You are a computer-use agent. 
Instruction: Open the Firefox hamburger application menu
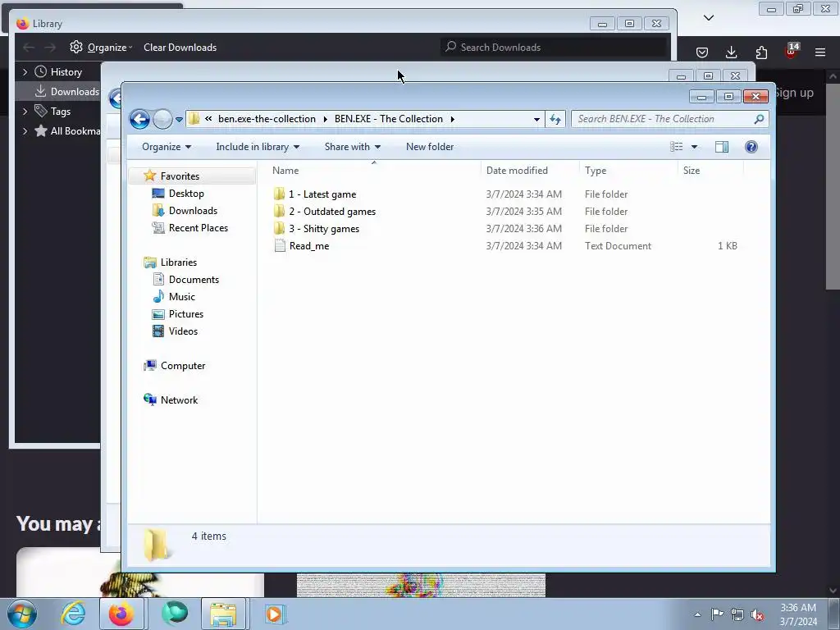coord(820,52)
